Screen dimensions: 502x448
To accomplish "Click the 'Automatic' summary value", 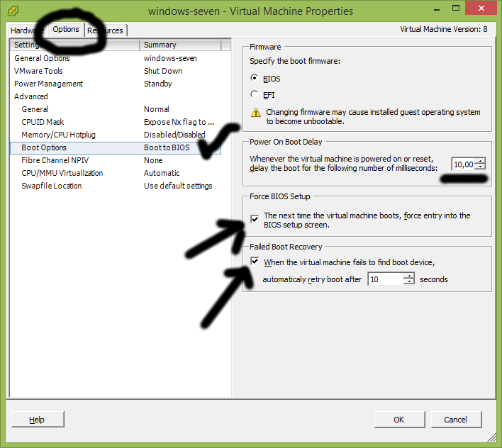I will click(162, 173).
